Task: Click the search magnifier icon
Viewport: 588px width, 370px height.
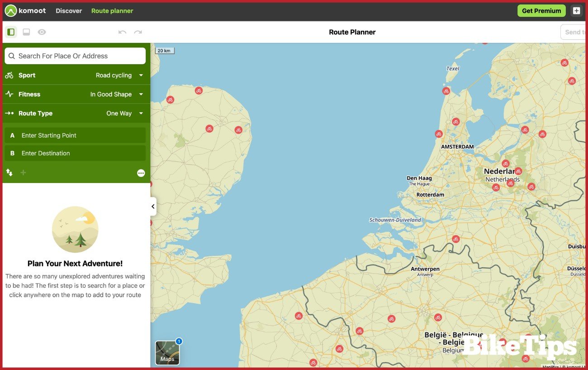Action: click(12, 56)
